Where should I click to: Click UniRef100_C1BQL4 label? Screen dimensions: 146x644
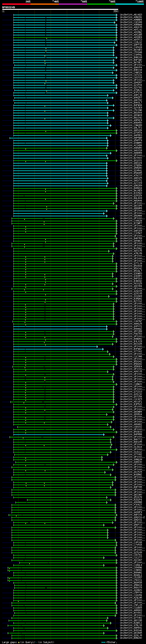(x=131, y=565)
